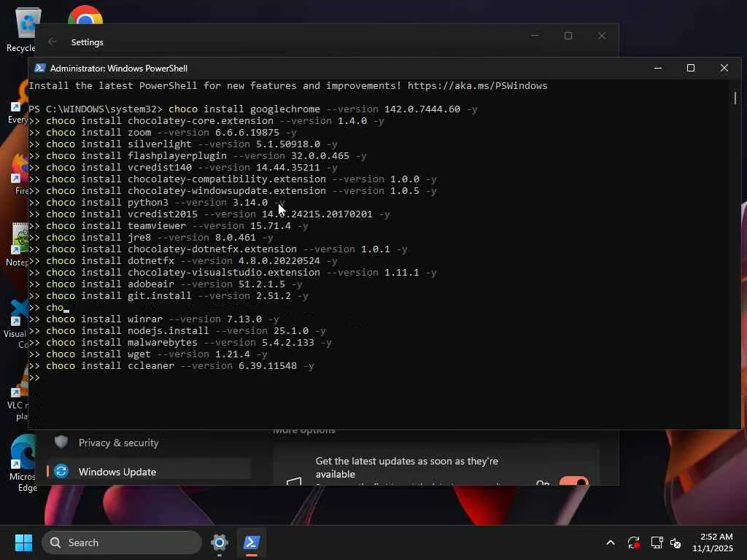Click the 'choco install dotnetfx' line
This screenshot has height=560, width=747.
[192, 260]
